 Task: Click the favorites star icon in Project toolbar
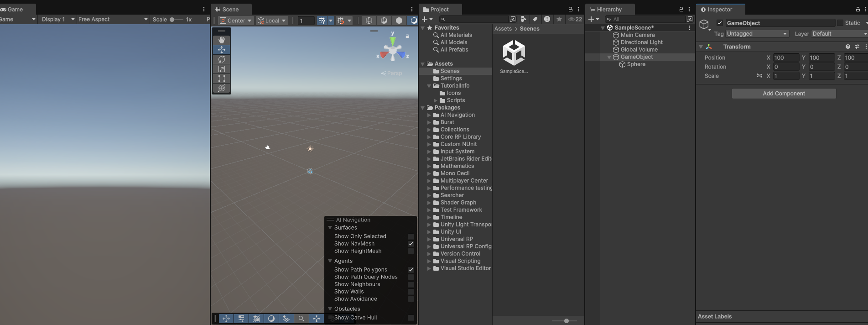click(559, 19)
